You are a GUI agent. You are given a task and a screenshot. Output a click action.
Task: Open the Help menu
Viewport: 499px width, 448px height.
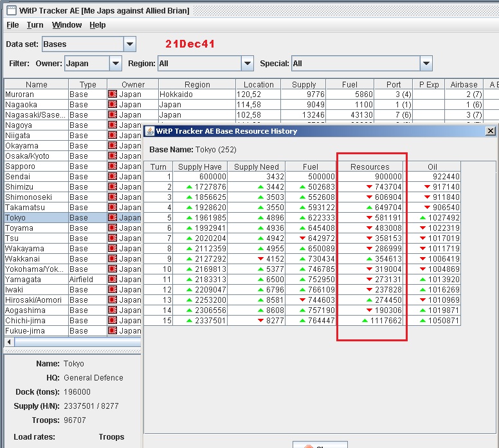(x=97, y=25)
